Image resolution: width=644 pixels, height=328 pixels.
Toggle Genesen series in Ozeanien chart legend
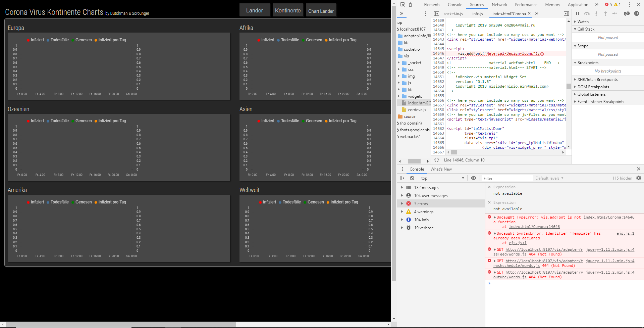82,121
